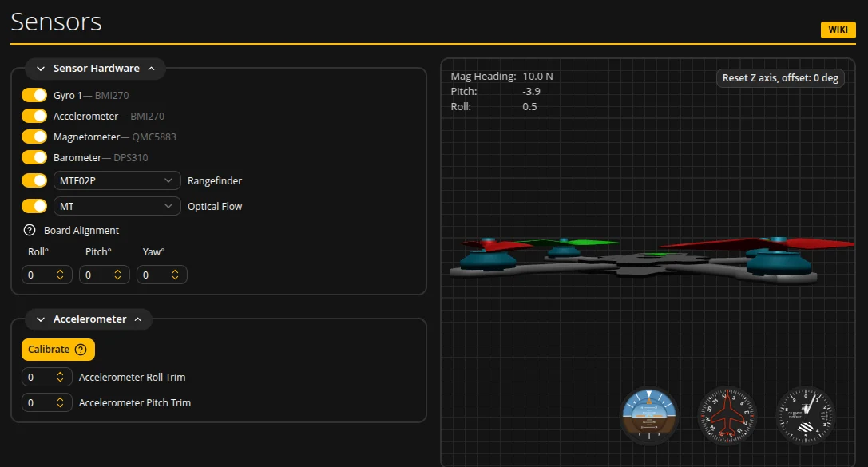This screenshot has width=868, height=467.
Task: Click the Rangefinder label
Action: (x=215, y=181)
